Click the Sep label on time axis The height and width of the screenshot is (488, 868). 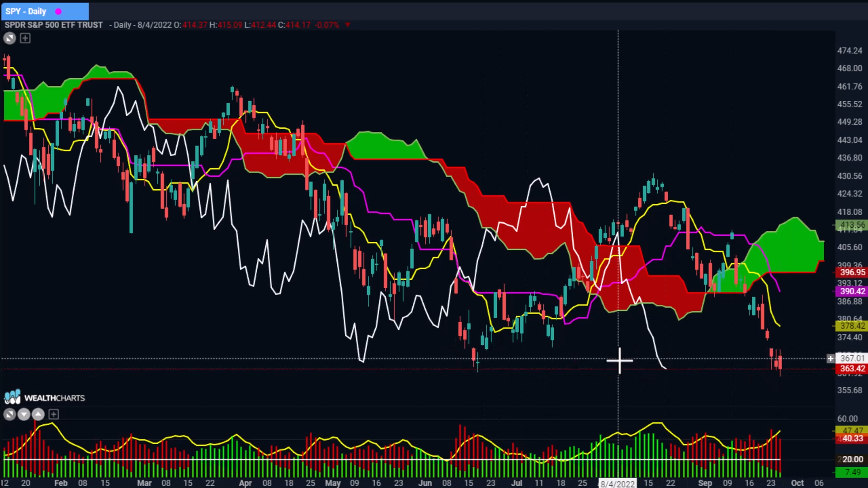[705, 483]
